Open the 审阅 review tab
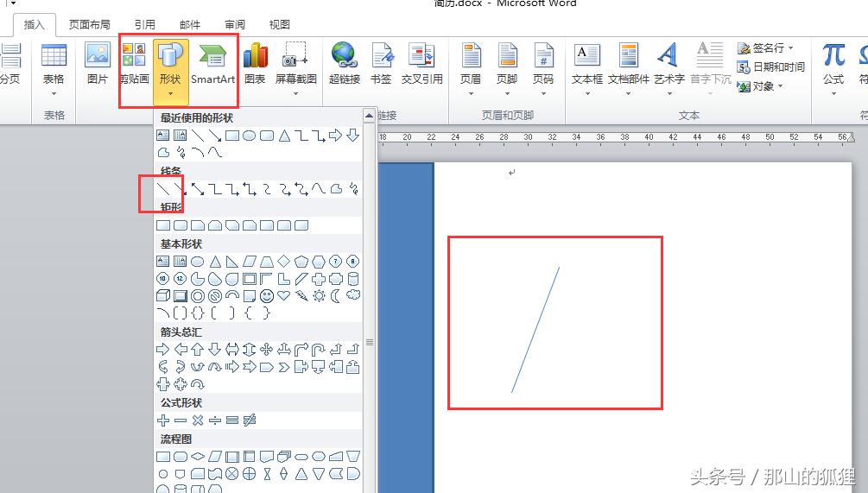The image size is (868, 493). (x=235, y=24)
